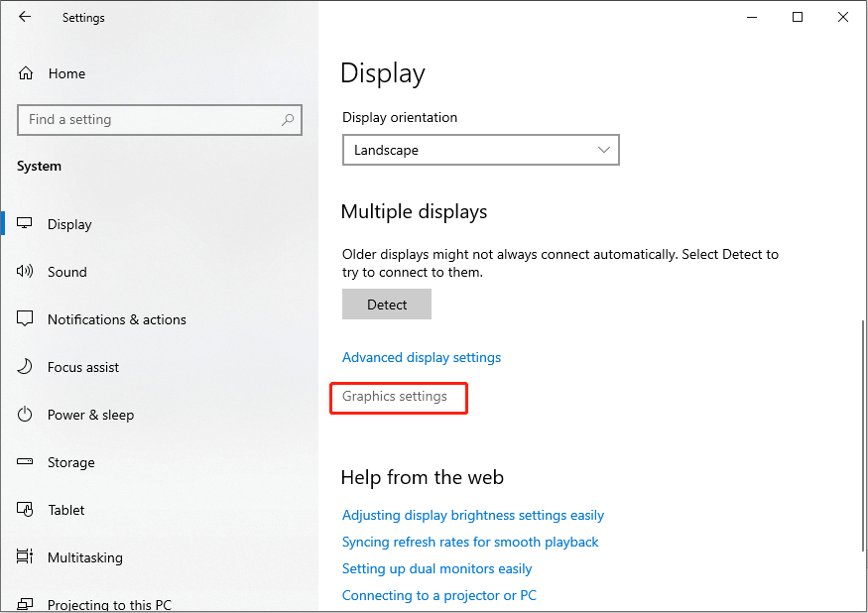Click the Tablet icon

pyautogui.click(x=25, y=509)
